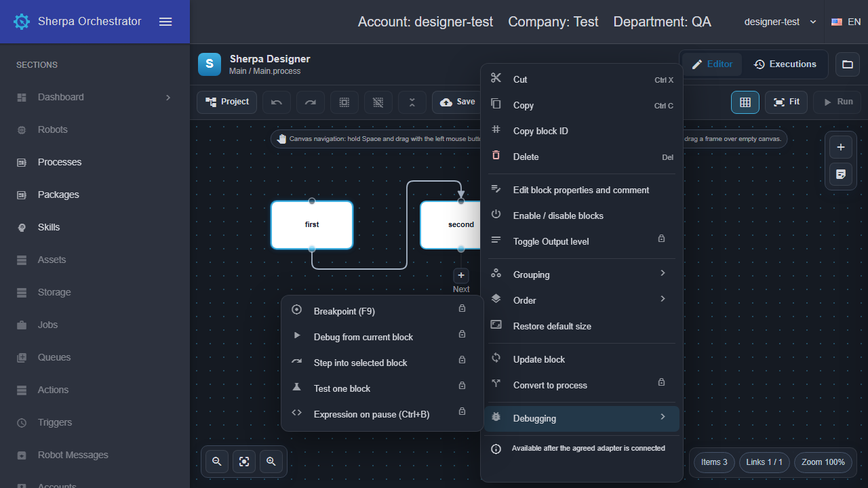
Task: Zoom out using the magnifier minus button
Action: coord(217,462)
